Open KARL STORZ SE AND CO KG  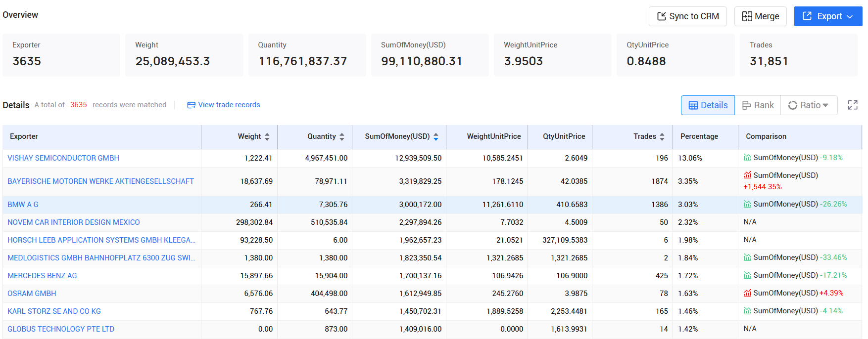(54, 311)
